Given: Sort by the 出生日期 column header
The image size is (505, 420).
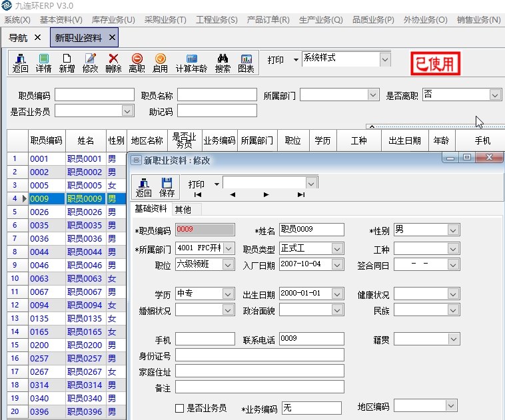Looking at the screenshot, I should tap(404, 140).
